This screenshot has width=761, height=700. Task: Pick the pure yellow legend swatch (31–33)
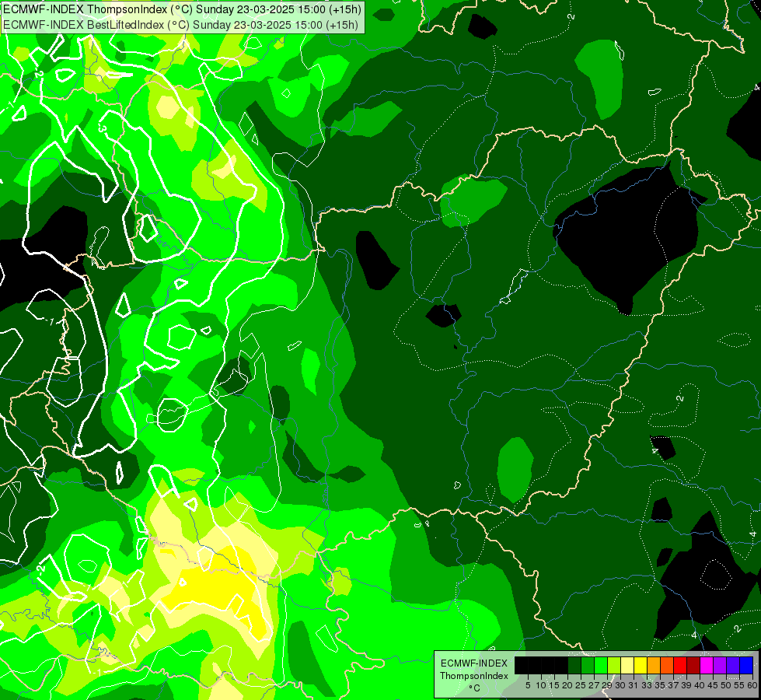point(641,665)
